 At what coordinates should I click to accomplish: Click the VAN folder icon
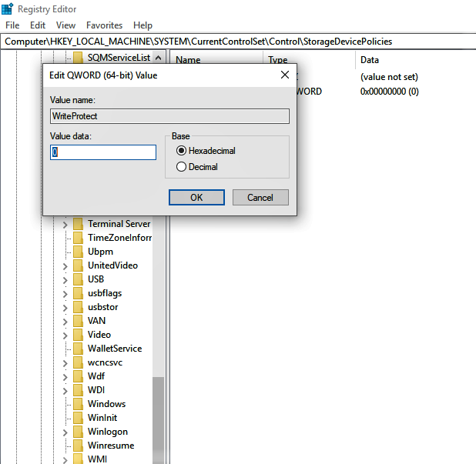coord(78,321)
